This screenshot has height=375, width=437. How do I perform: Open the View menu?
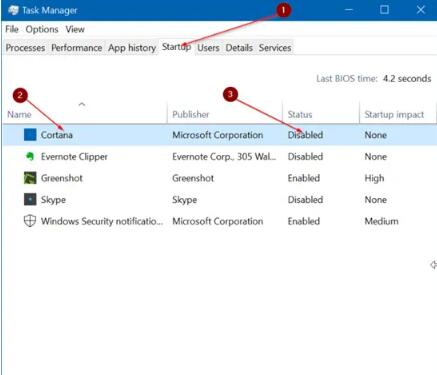click(x=75, y=29)
